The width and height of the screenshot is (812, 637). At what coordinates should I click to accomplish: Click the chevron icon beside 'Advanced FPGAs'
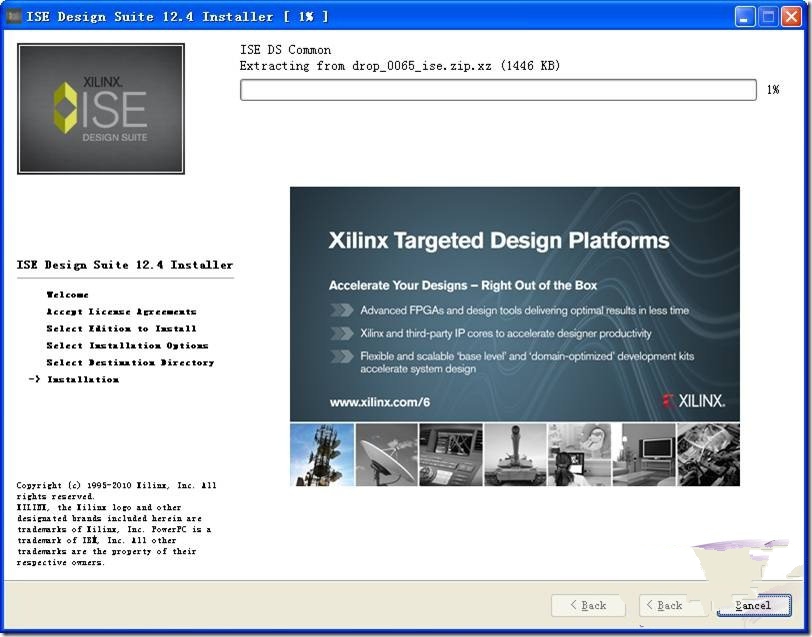pyautogui.click(x=341, y=310)
